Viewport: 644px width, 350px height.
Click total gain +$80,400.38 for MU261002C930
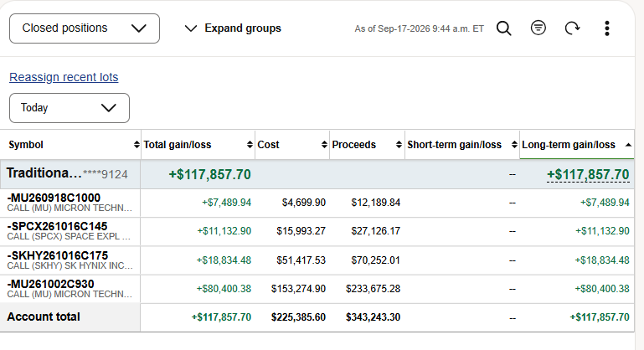[224, 289]
